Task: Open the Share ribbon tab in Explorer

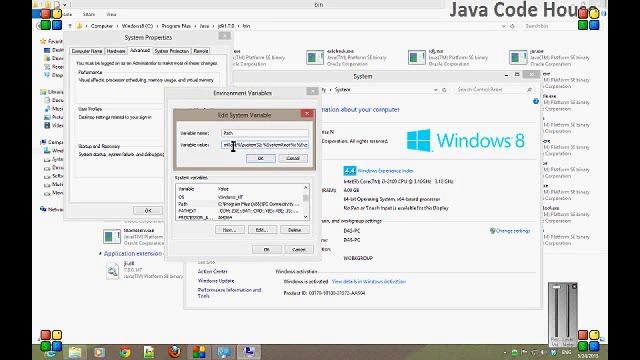Action: click(89, 14)
